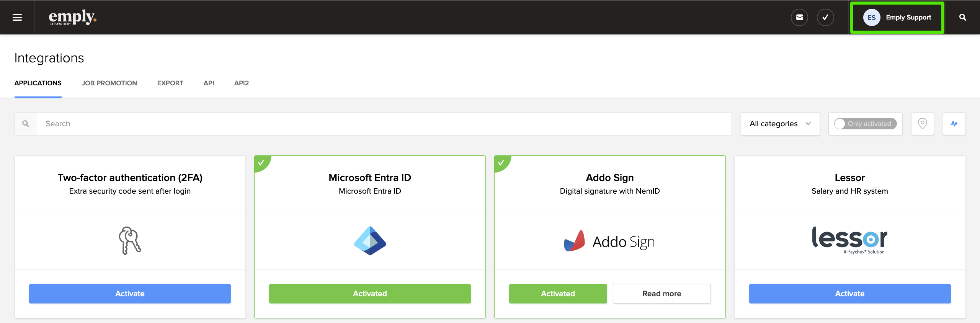Click Read more for Addo Sign
This screenshot has width=980, height=323.
661,294
